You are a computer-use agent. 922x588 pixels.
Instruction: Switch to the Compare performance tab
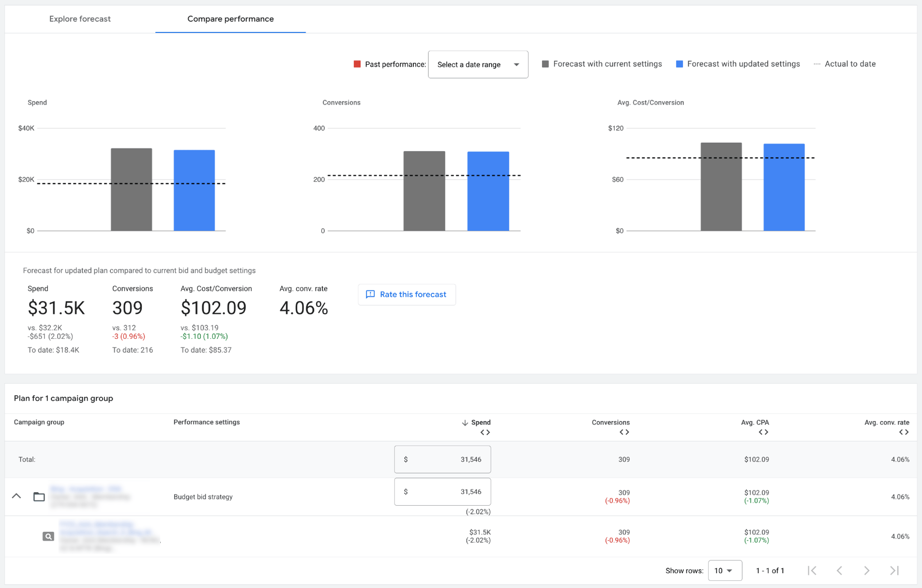(x=230, y=18)
